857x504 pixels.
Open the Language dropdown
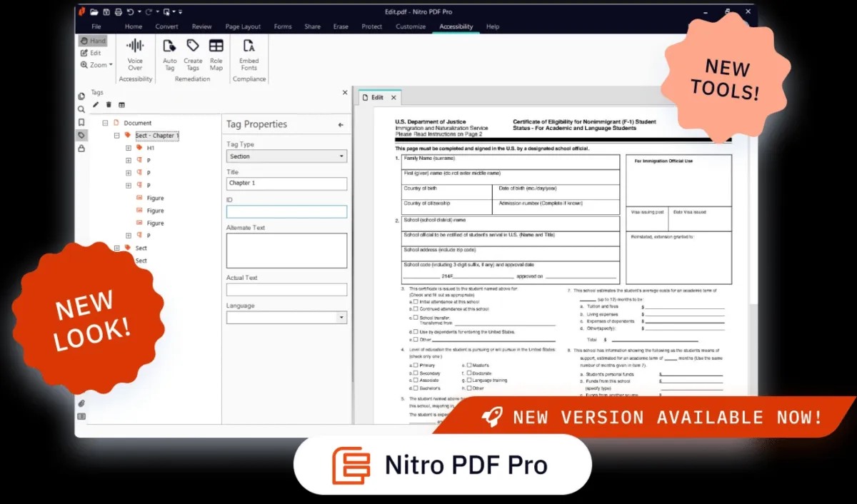pyautogui.click(x=286, y=317)
